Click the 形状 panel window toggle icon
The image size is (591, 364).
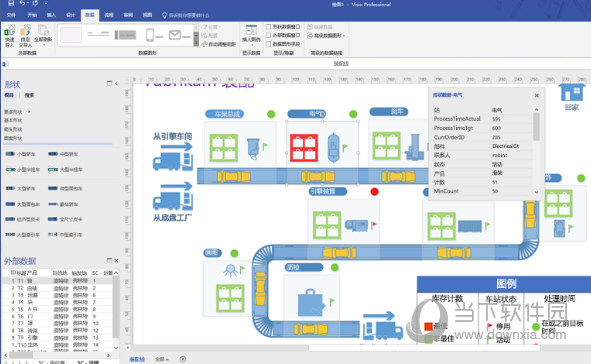tap(109, 83)
